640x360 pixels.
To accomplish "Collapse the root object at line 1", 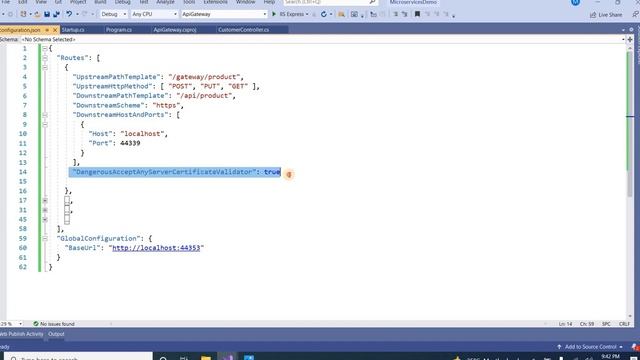I will click(x=45, y=48).
